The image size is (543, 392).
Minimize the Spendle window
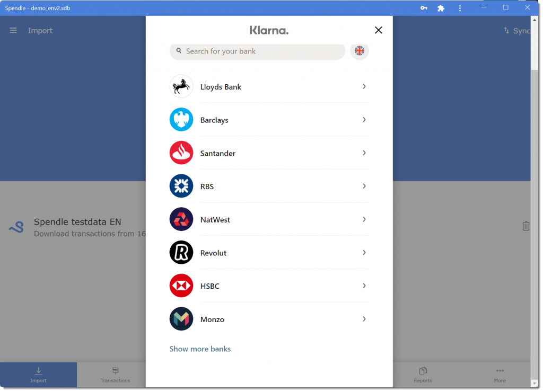484,7
